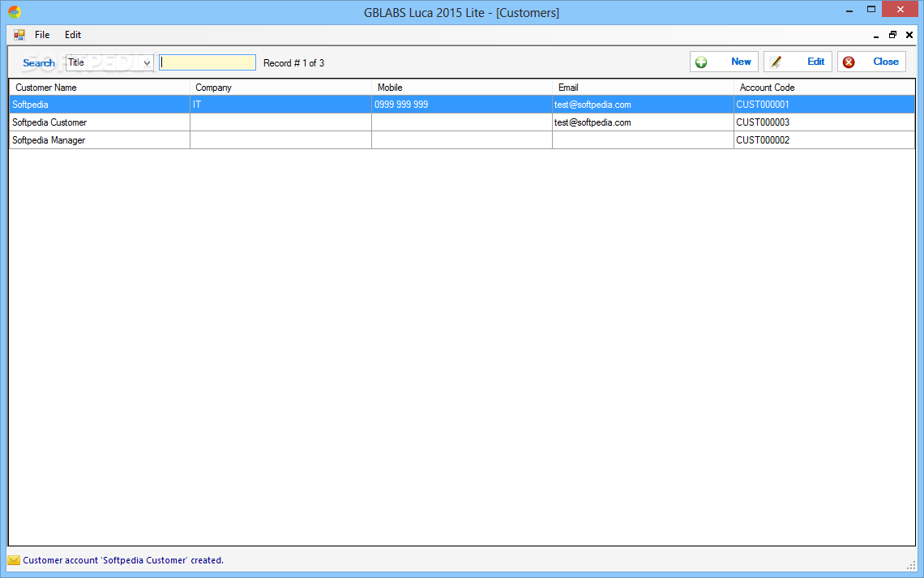Open the Edit menu
The width and height of the screenshot is (924, 578).
pos(72,35)
